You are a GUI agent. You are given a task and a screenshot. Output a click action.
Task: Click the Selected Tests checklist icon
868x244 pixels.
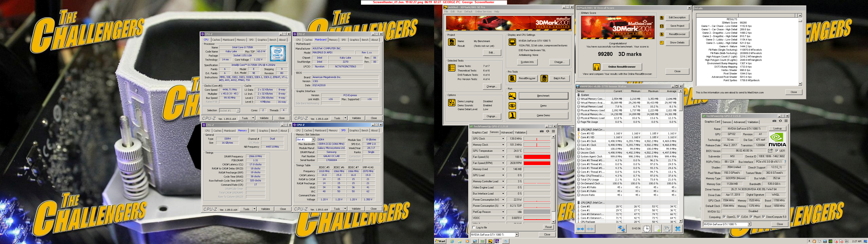[452, 68]
